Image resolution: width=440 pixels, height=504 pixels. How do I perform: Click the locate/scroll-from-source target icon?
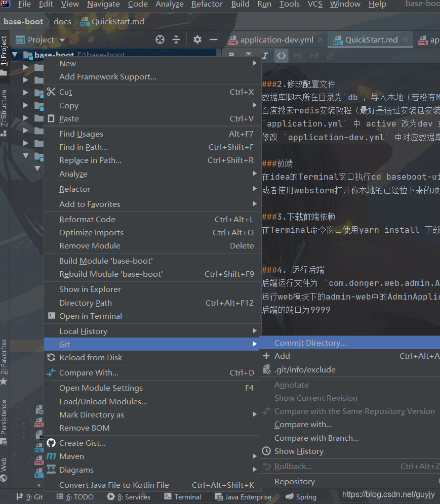tap(160, 39)
